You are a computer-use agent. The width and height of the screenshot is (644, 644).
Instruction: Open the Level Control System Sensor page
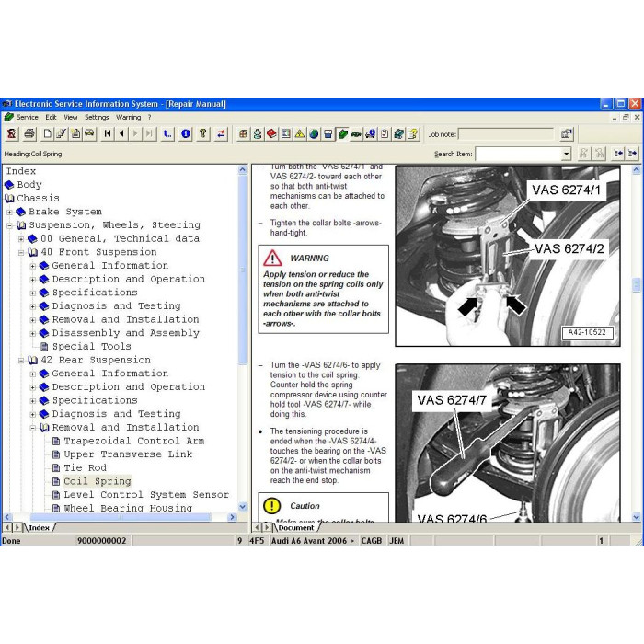pos(146,495)
